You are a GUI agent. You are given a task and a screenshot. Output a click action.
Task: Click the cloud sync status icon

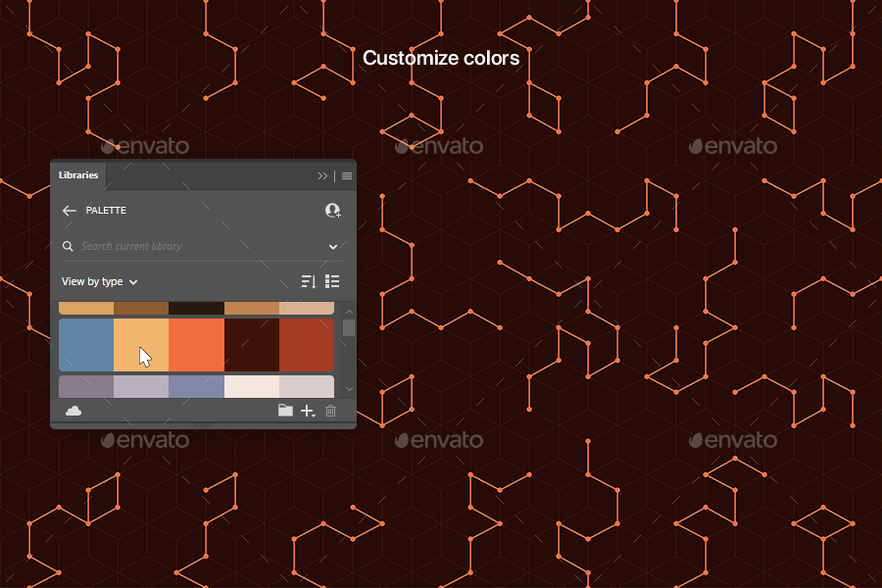[73, 410]
